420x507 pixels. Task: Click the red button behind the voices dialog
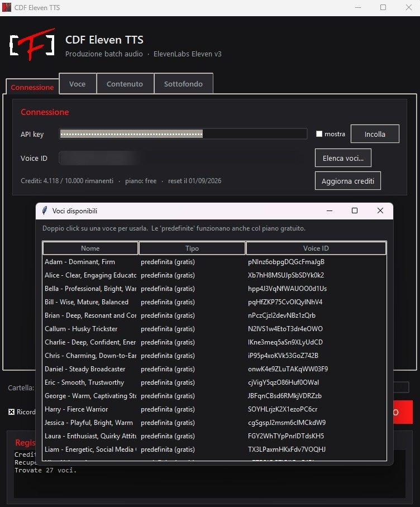[403, 412]
